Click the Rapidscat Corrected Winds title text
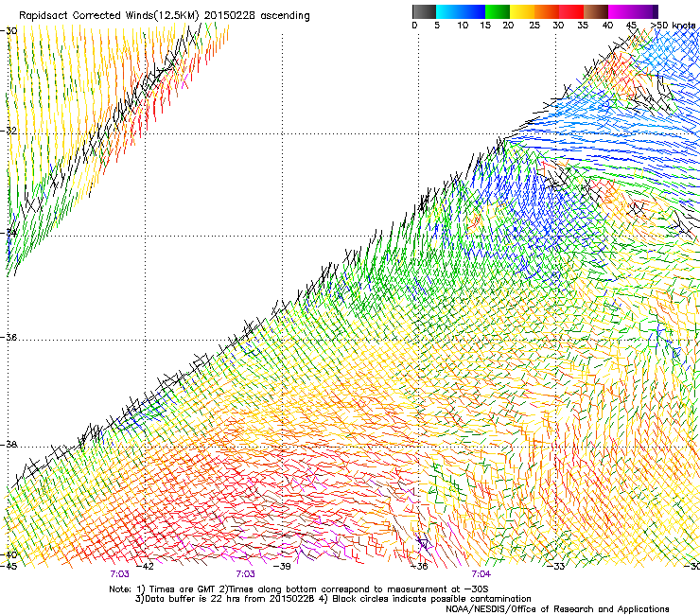700x615 pixels. [x=165, y=16]
